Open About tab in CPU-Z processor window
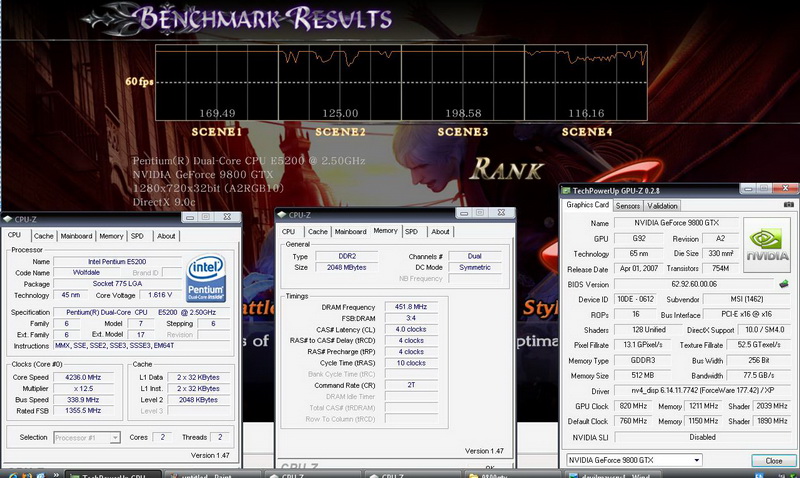Image resolution: width=800 pixels, height=478 pixels. click(x=166, y=236)
